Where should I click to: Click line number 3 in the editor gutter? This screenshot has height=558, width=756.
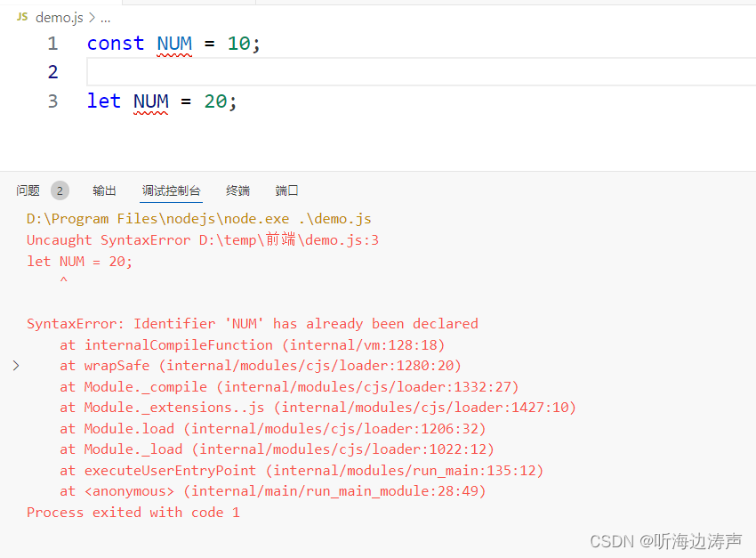tap(52, 101)
